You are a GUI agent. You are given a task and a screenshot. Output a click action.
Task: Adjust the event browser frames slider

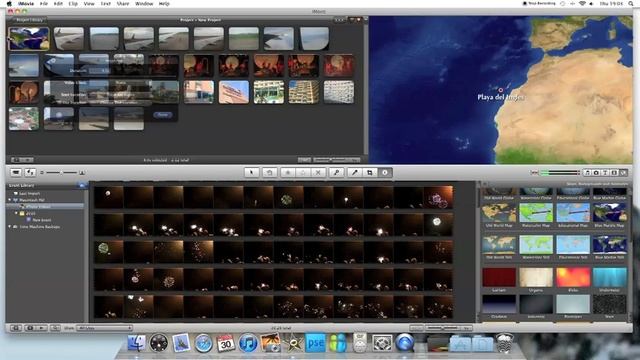[x=448, y=328]
